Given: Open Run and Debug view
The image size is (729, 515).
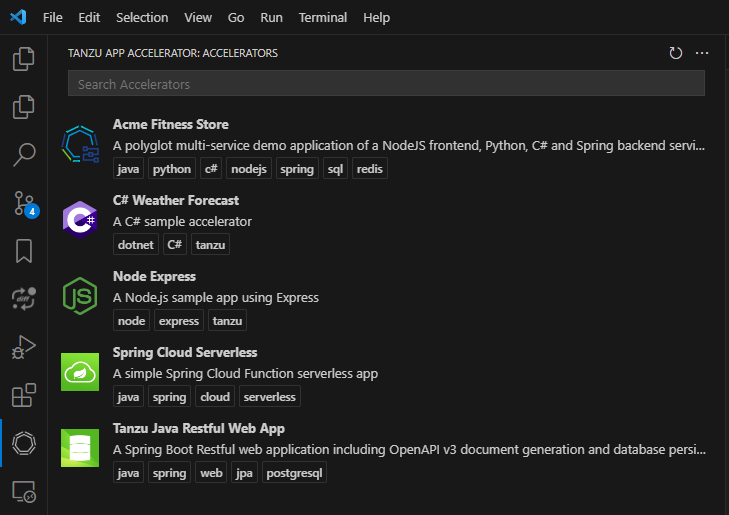Looking at the screenshot, I should pyautogui.click(x=24, y=347).
